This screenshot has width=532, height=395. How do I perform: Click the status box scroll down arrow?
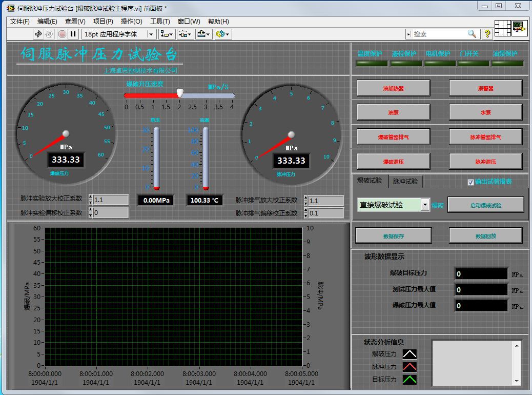click(x=517, y=381)
